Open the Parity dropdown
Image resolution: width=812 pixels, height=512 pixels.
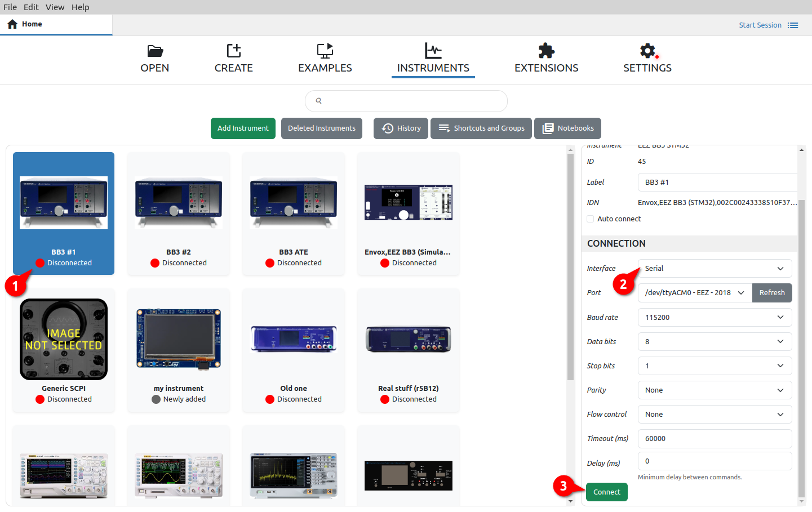tap(715, 390)
